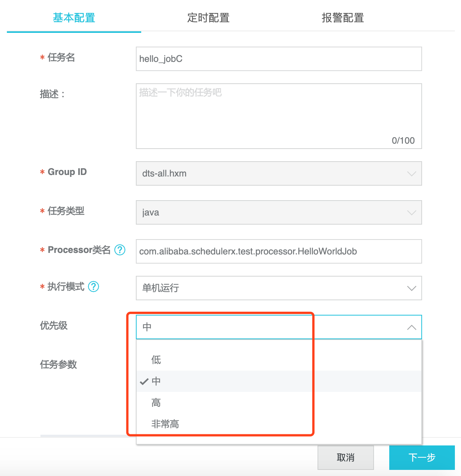Select 高 priority from the list
This screenshot has width=461, height=476.
[156, 402]
